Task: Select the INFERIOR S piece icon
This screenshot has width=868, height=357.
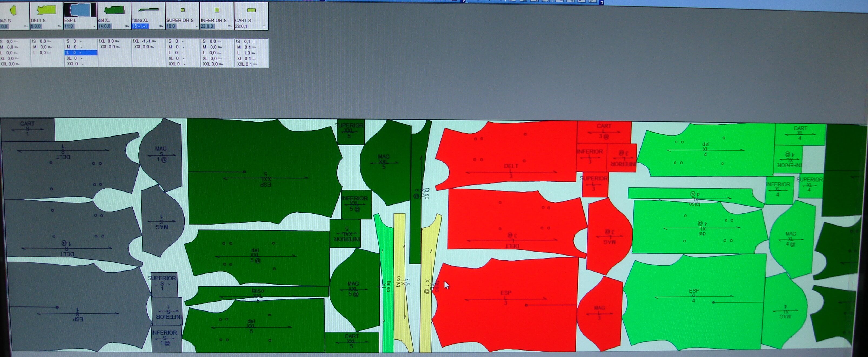Action: (217, 10)
